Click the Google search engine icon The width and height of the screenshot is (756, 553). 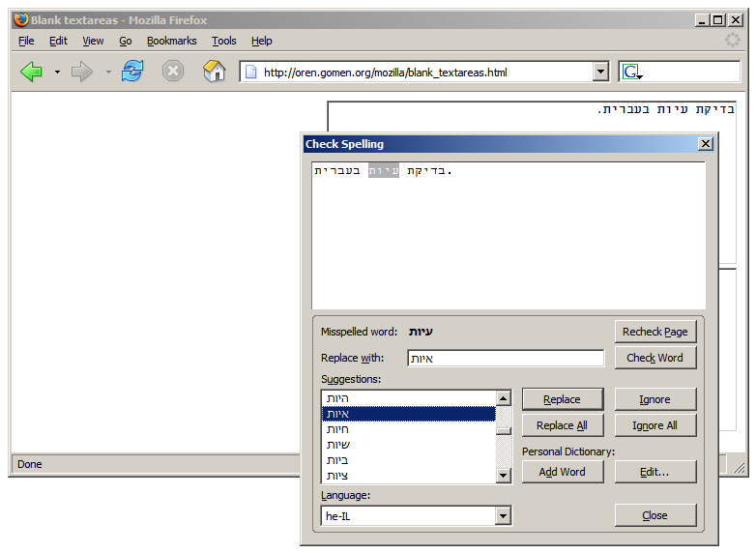coord(632,73)
